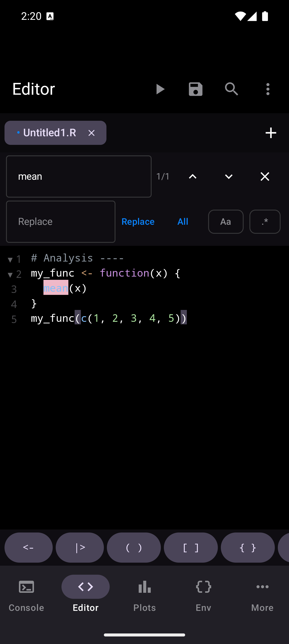Close the find and replace bar

point(265,176)
